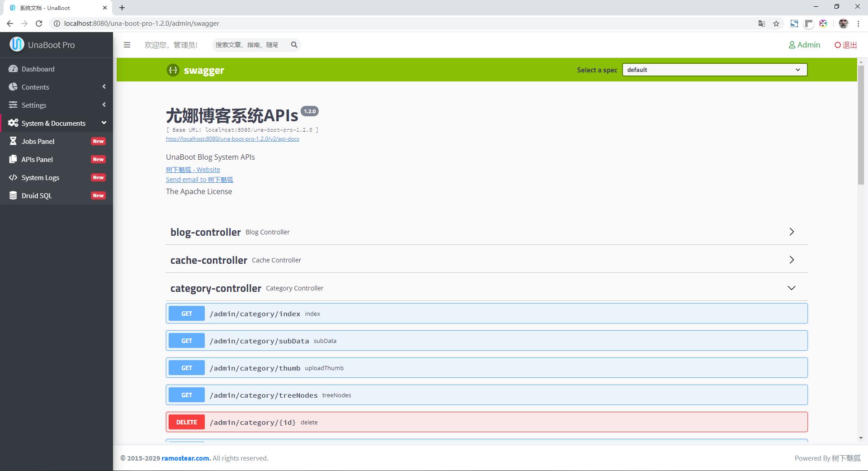The image size is (868, 471).
Task: Toggle the sidebar with hamburger icon
Action: click(x=127, y=45)
